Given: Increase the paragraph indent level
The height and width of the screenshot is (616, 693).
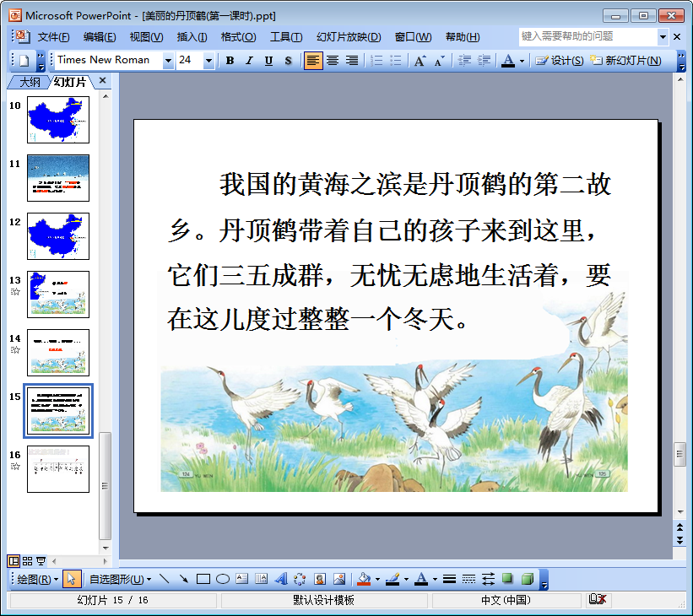Looking at the screenshot, I should pyautogui.click(x=484, y=61).
